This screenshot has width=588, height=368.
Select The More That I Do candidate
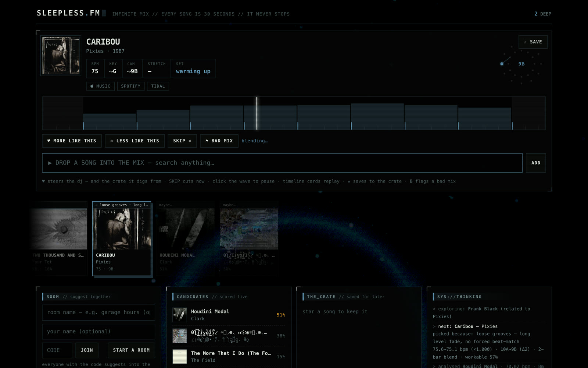pos(229,357)
